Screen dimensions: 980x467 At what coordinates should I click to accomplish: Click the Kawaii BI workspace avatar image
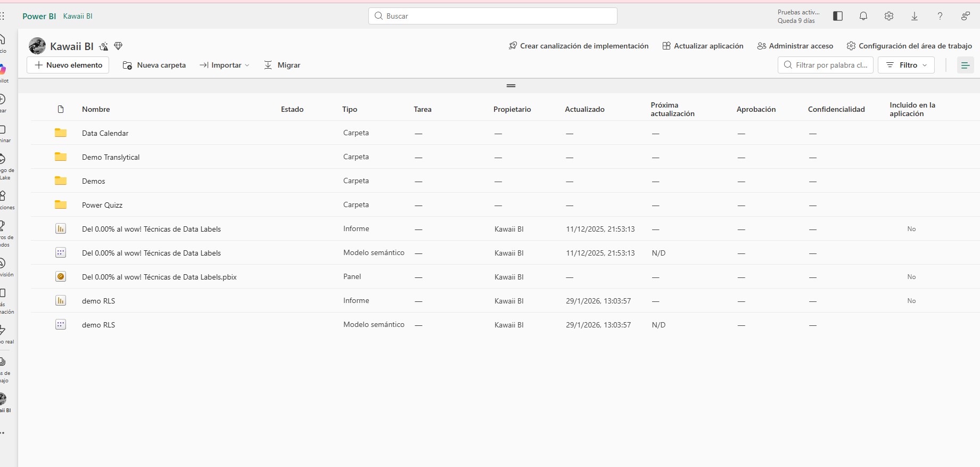point(37,46)
